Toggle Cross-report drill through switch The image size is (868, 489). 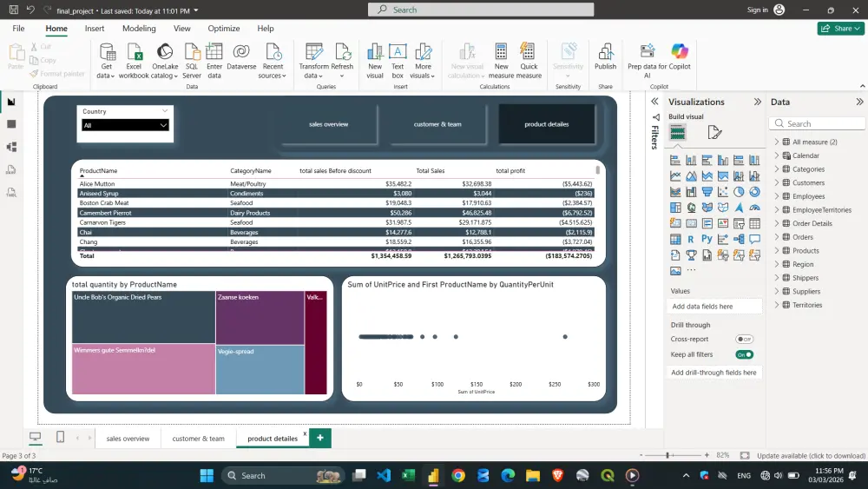coord(744,339)
